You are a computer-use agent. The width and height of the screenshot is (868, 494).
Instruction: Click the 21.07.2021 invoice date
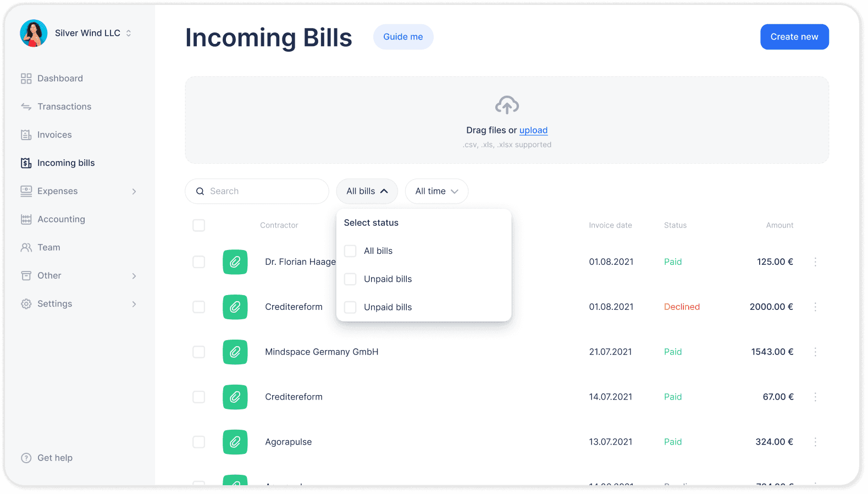(610, 352)
